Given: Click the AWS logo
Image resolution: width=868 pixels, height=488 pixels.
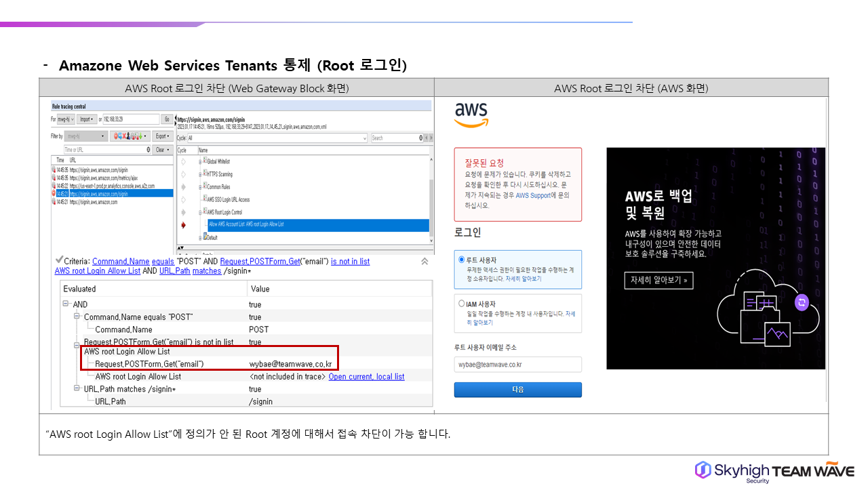Looking at the screenshot, I should [472, 115].
